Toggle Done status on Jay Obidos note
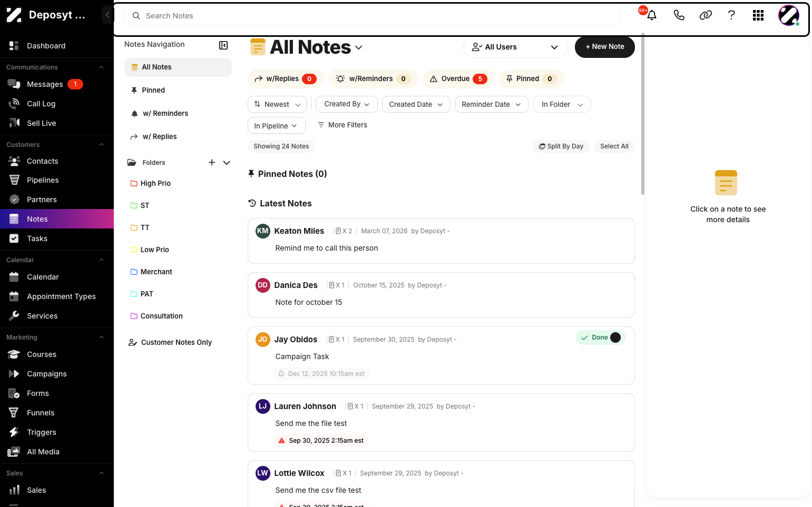This screenshot has width=812, height=507. coord(601,337)
